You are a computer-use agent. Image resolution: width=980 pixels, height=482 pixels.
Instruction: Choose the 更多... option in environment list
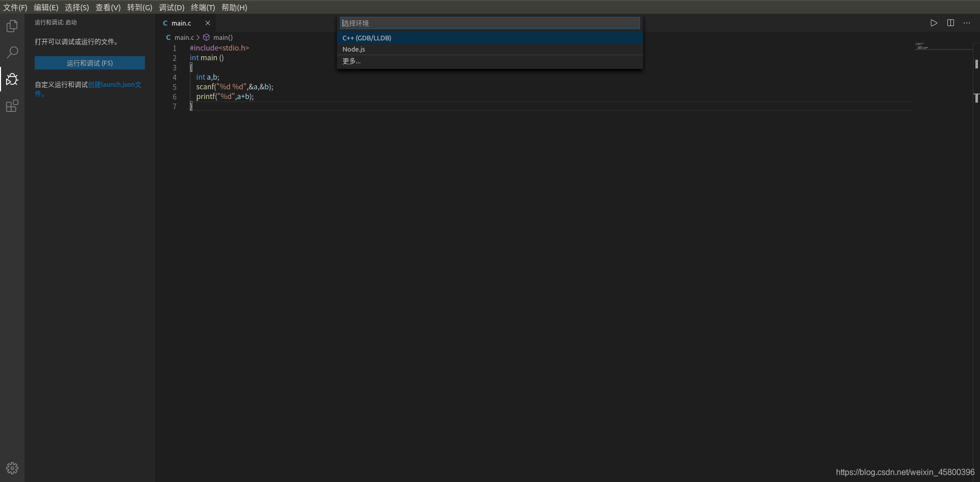pyautogui.click(x=490, y=61)
